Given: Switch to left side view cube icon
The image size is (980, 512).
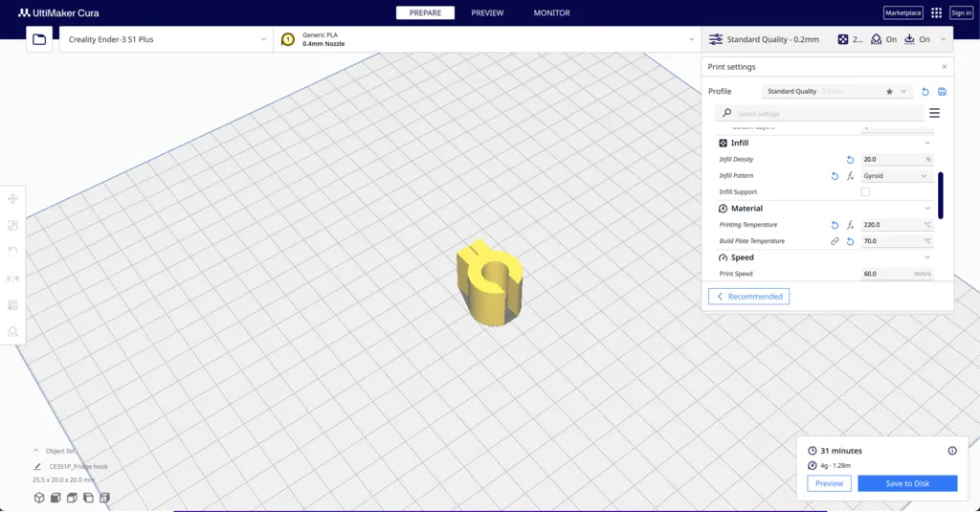Looking at the screenshot, I should (88, 498).
